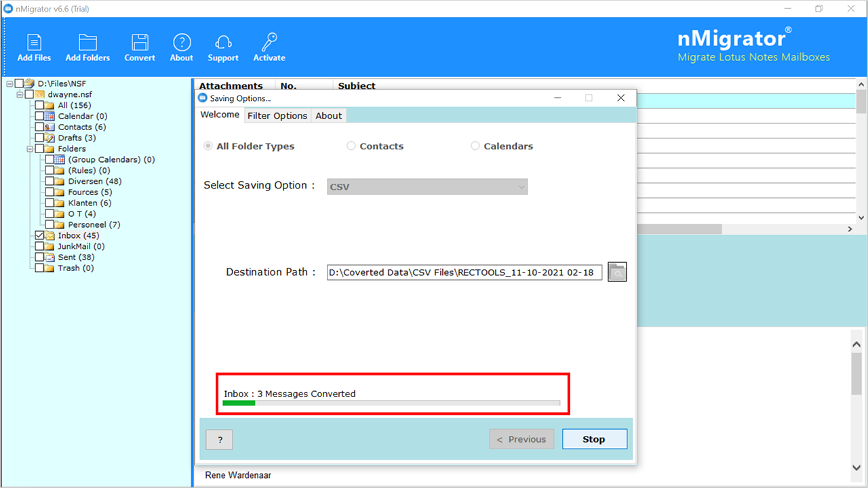
Task: Open the Support headset icon
Action: pos(223,42)
